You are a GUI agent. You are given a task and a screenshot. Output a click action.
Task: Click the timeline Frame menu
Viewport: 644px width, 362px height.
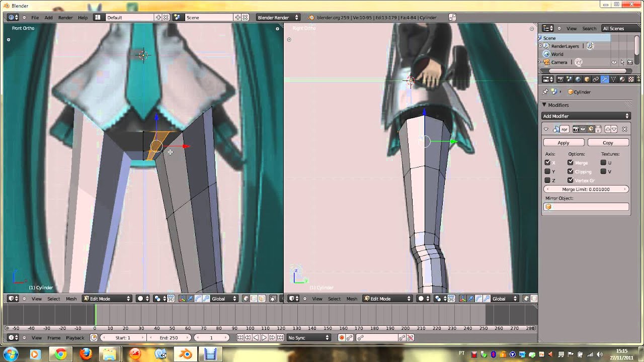(x=54, y=338)
